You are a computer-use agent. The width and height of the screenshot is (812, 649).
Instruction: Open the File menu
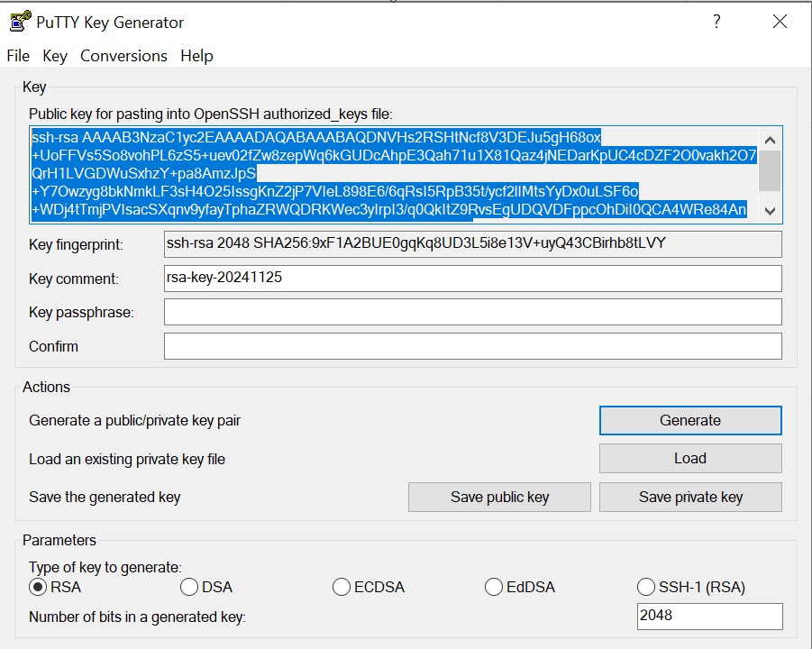click(x=18, y=56)
